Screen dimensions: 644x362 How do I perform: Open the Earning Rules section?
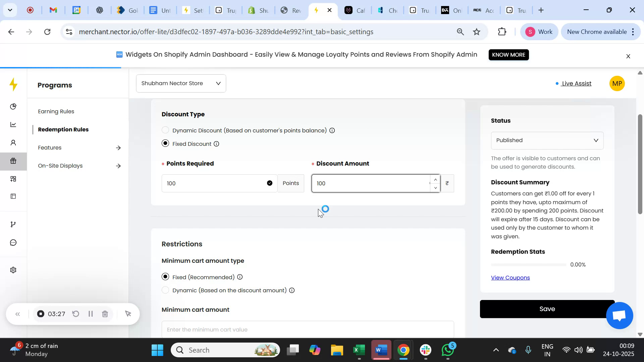point(56,111)
